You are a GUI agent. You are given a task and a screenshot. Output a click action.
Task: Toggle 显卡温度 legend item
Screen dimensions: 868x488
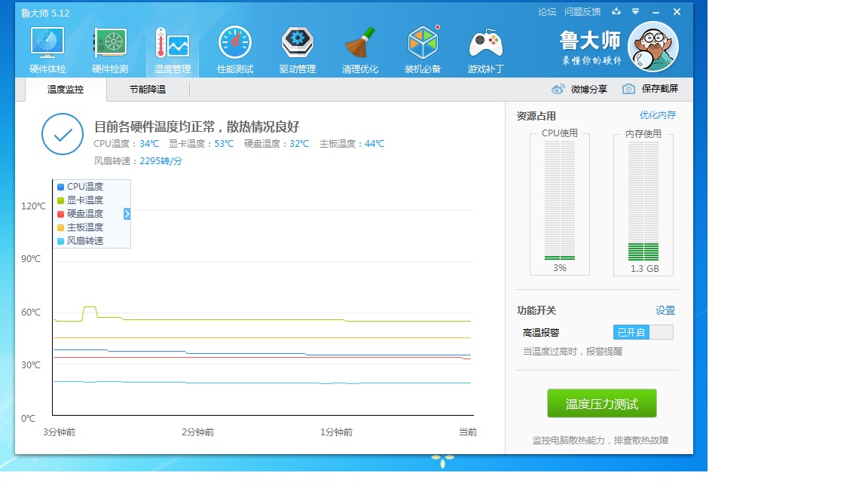[81, 200]
